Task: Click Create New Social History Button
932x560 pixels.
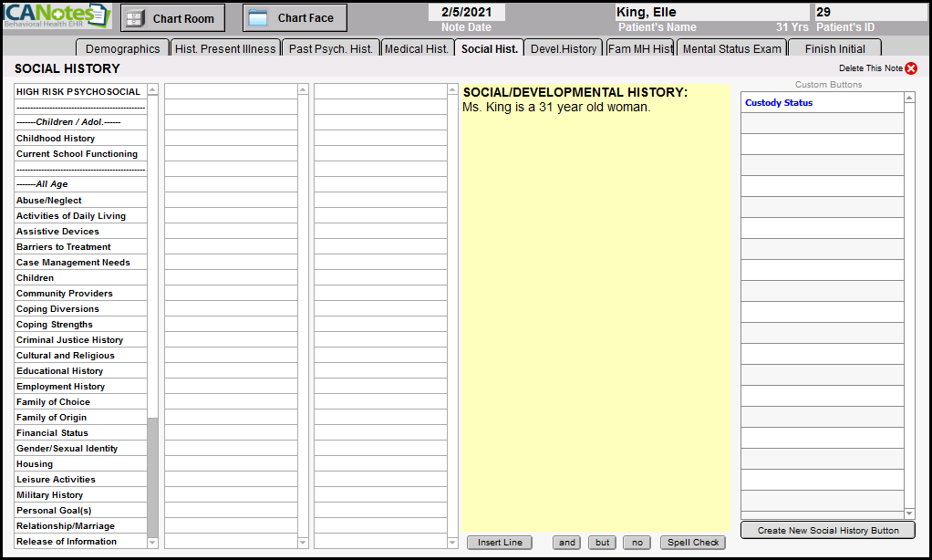Action: click(827, 531)
